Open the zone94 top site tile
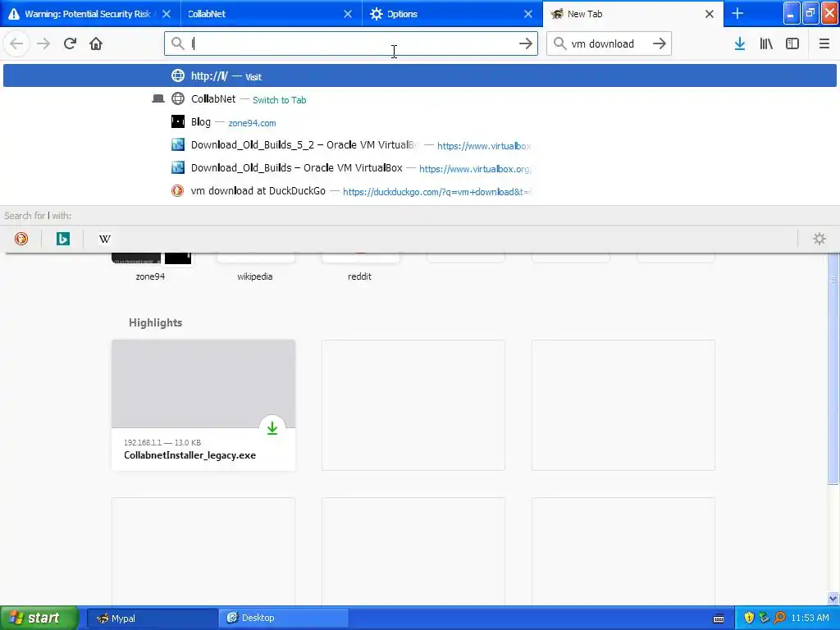 150,266
